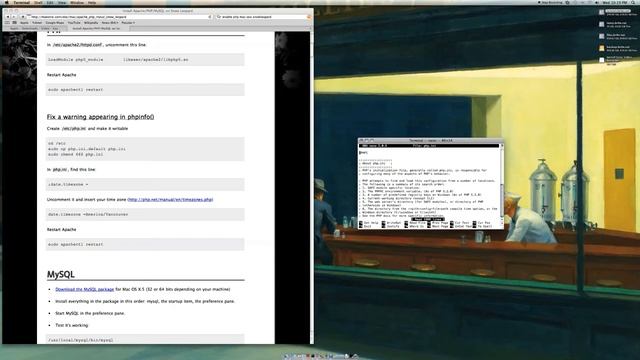Click Stop Recording in the menu bar

click(551, 2)
